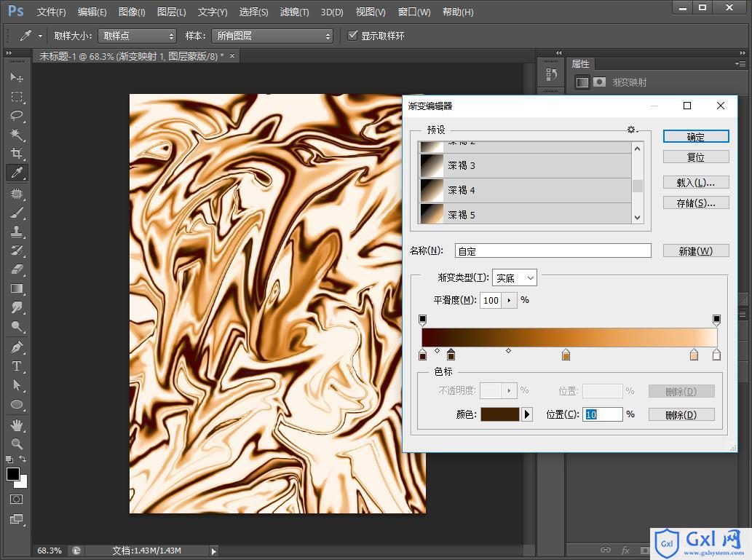Open the 渐变类型 dropdown
This screenshot has width=752, height=560.
pyautogui.click(x=515, y=278)
